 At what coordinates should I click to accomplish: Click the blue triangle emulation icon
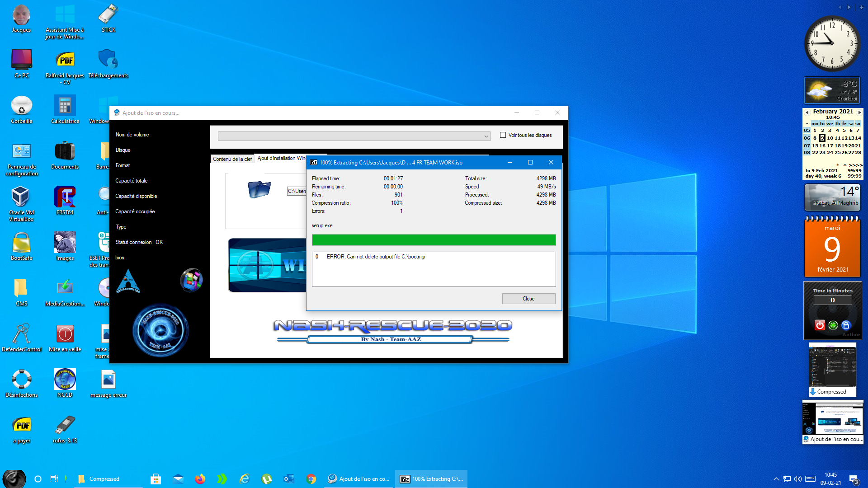128,282
